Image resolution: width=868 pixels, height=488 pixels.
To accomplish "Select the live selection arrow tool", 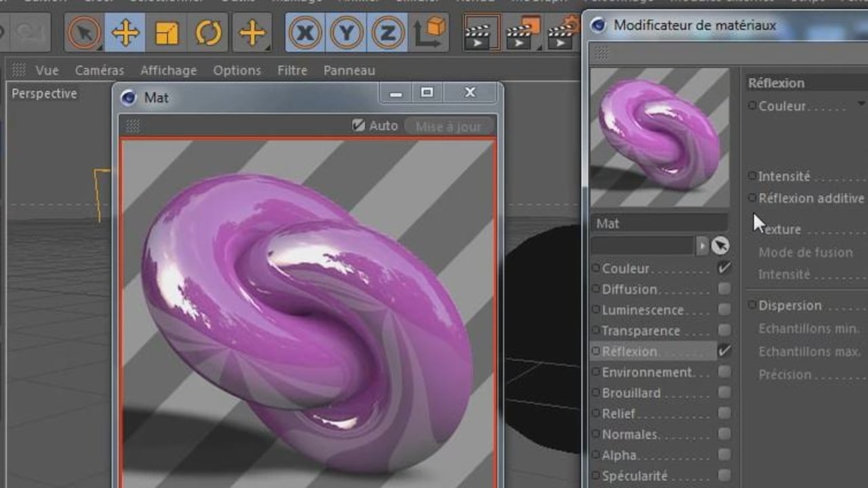I will (x=84, y=33).
